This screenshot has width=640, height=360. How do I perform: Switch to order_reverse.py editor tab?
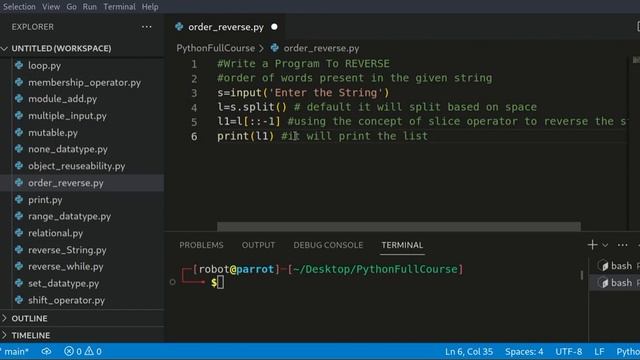pyautogui.click(x=225, y=27)
